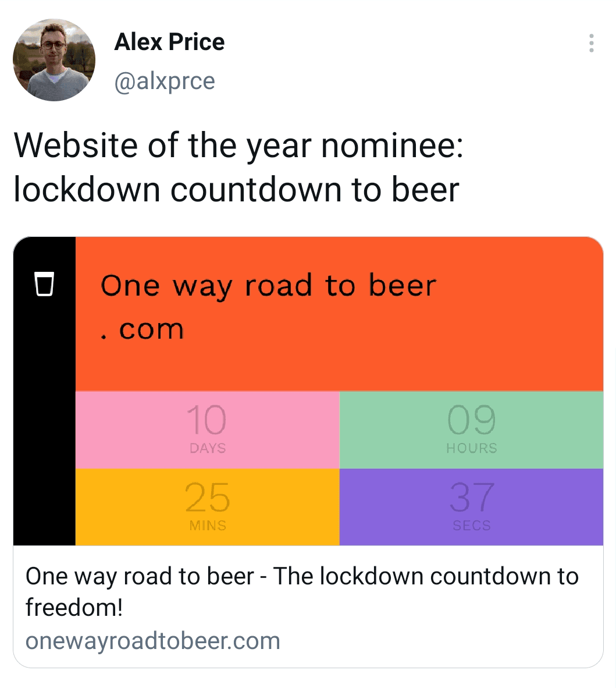Click the number 09 in the green tile

click(471, 420)
